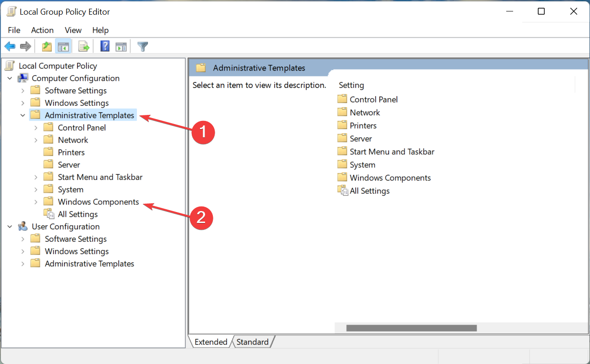
Task: Collapse Administrative Templates under Computer Configuration
Action: coord(23,115)
